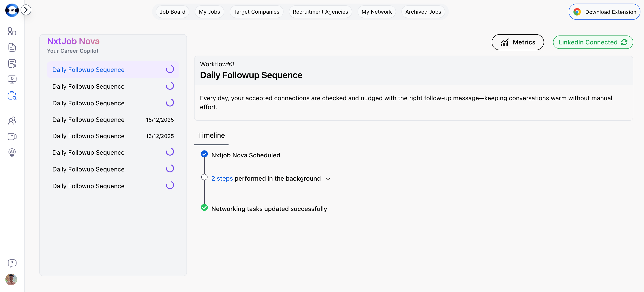The image size is (644, 292).
Task: Open the notes-with-attachment sidebar icon
Action: pos(12,63)
